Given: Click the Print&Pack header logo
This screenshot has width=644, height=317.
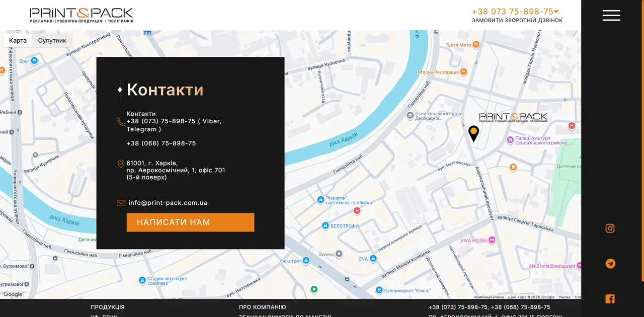Looking at the screenshot, I should (82, 15).
